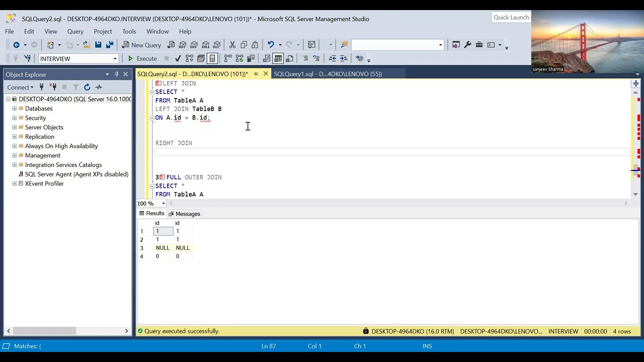
Task: Click the Navigate Backward arrow icon
Action: pyautogui.click(x=17, y=45)
